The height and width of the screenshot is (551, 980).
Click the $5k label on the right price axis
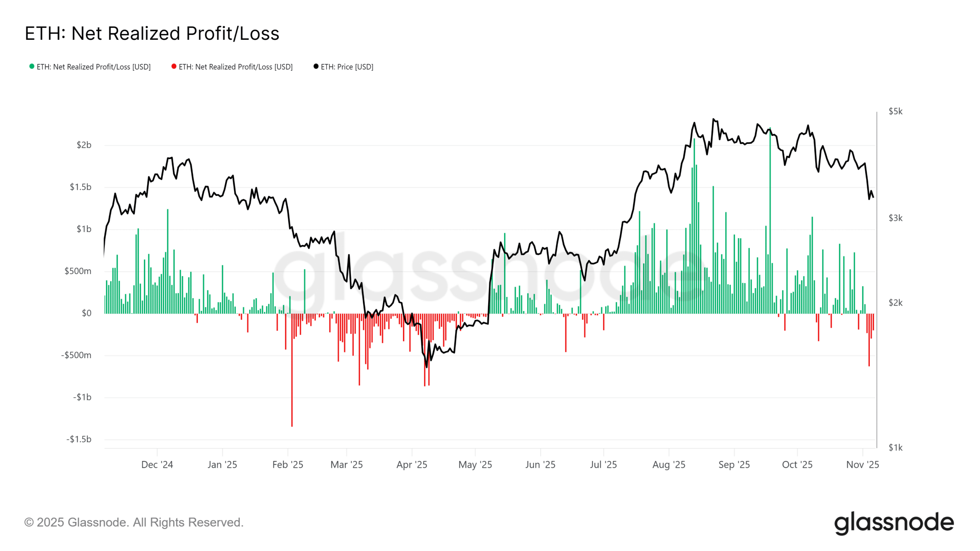click(895, 111)
